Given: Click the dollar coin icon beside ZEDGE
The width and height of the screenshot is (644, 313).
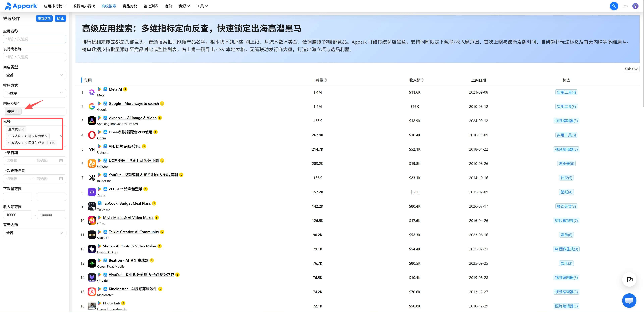Looking at the screenshot, I should (x=146, y=189).
